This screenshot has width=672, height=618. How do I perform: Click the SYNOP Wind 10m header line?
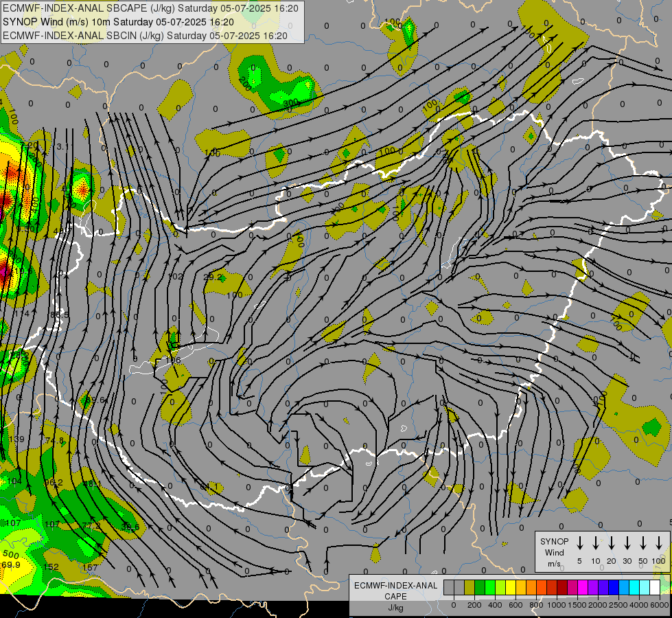tap(118, 22)
